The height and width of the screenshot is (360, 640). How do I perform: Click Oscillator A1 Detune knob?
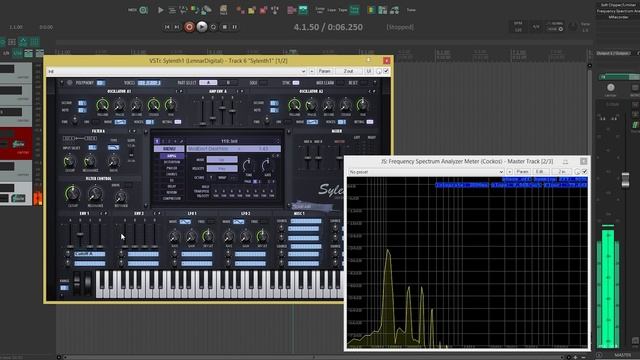click(x=136, y=106)
